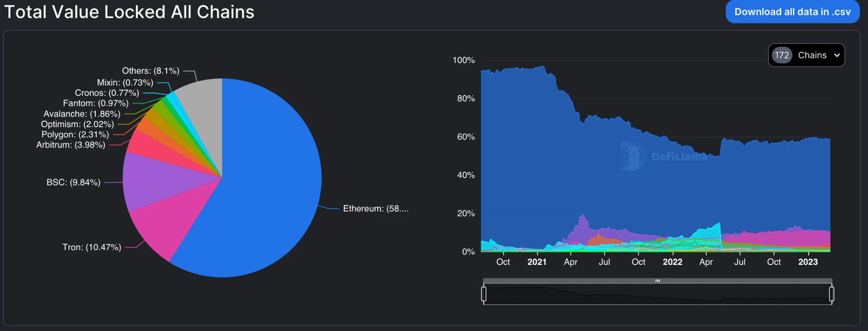Click the mini overview chart in range selector

(657, 295)
